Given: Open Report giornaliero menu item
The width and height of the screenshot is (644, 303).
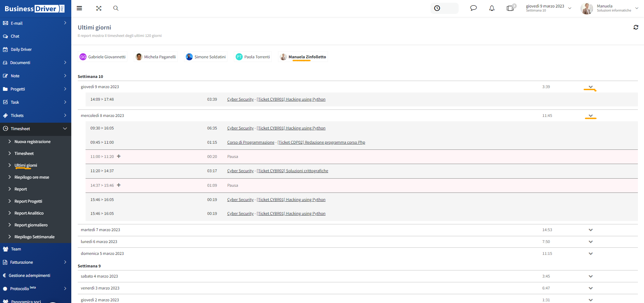Looking at the screenshot, I should pos(31,225).
